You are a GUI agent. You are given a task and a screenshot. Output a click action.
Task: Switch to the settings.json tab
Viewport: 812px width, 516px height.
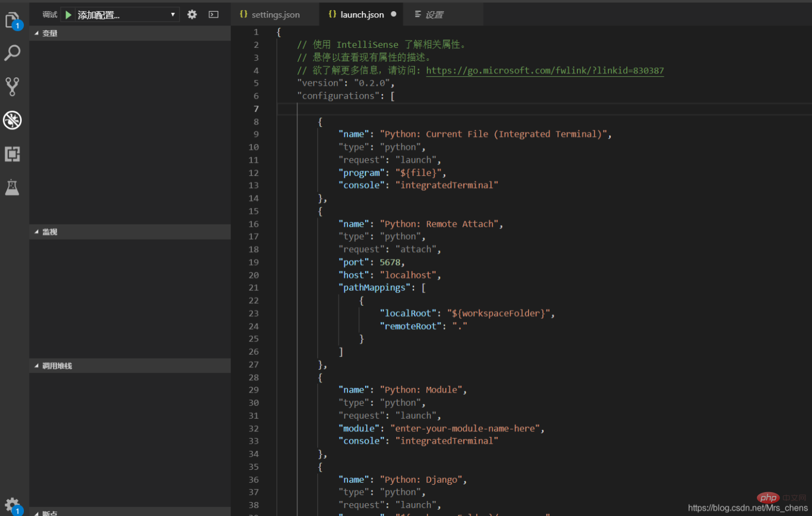[x=275, y=14]
